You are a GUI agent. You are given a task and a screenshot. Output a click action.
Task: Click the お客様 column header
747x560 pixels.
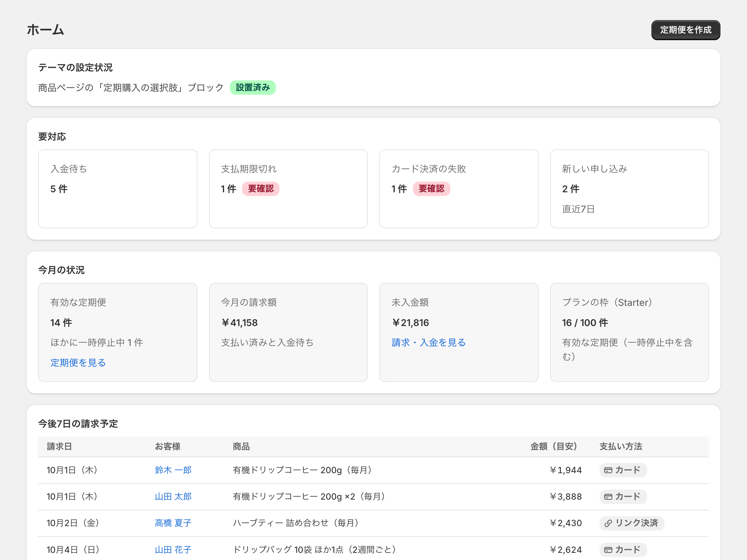167,446
